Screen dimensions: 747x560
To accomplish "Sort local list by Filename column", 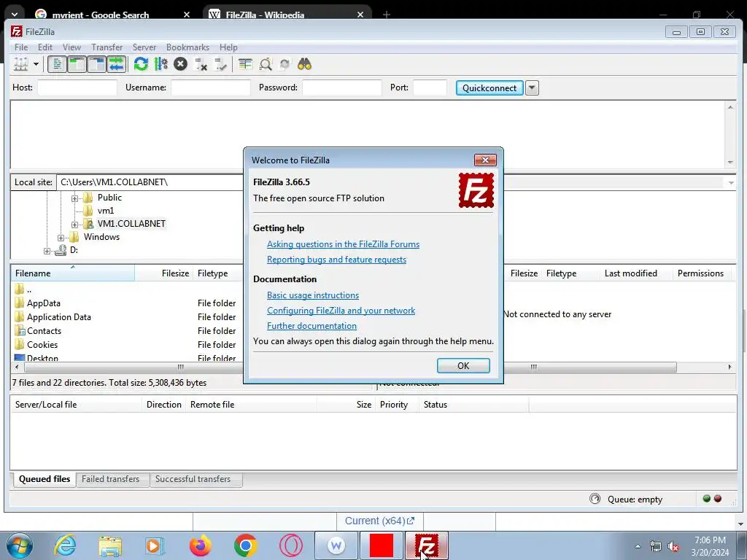I will pos(73,273).
